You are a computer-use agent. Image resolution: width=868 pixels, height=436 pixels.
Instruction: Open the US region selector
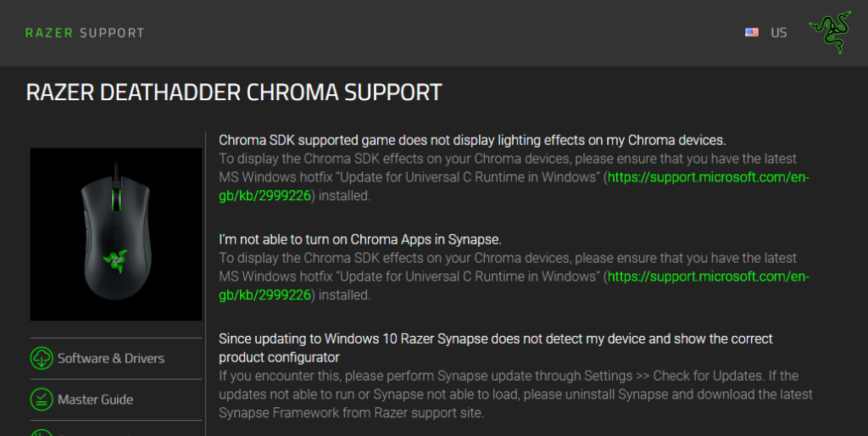coord(765,33)
